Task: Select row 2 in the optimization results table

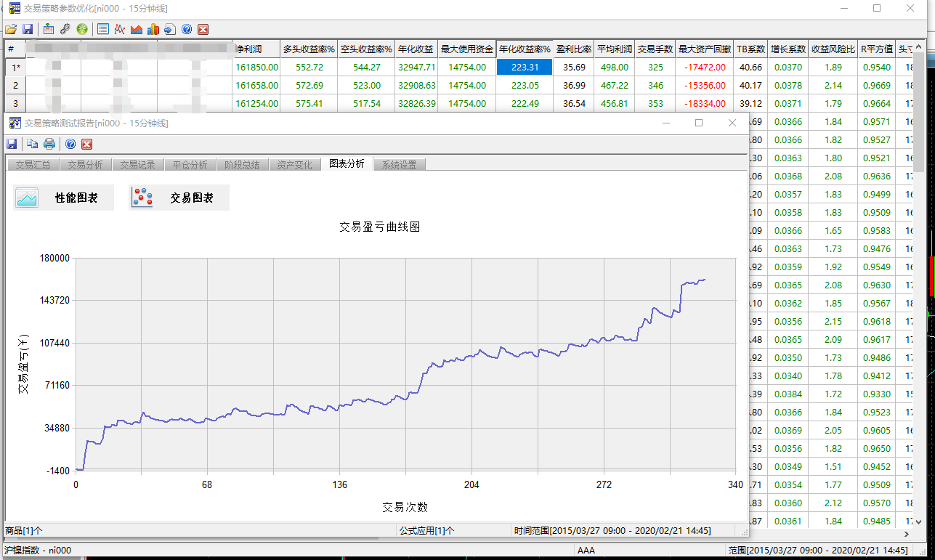Action: point(15,85)
